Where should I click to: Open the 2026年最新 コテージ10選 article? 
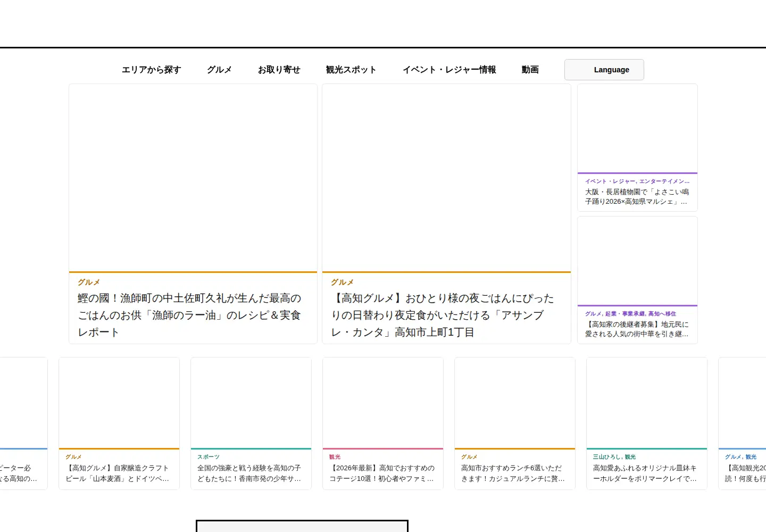381,473
